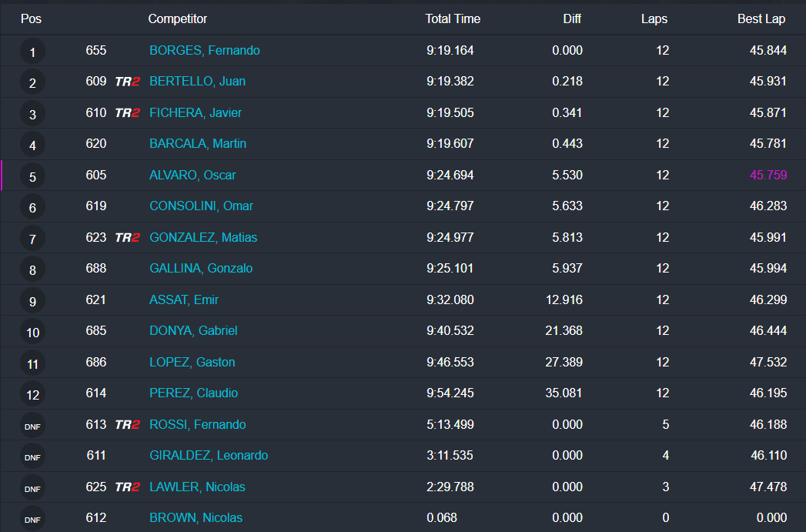The image size is (806, 532).
Task: Sort by the Competitor column header
Action: (x=178, y=19)
